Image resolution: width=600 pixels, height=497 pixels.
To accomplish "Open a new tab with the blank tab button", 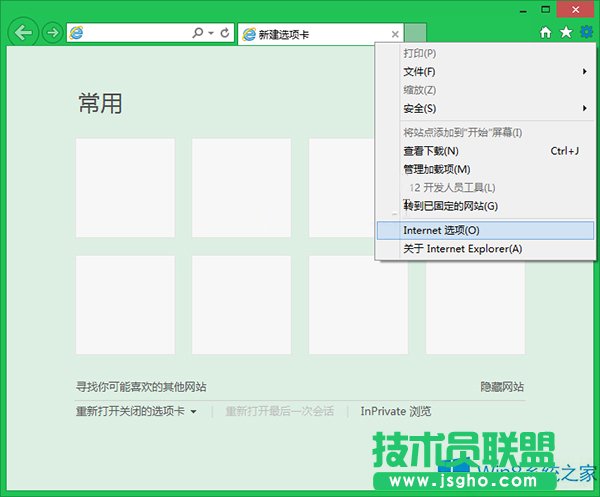I will pos(416,34).
